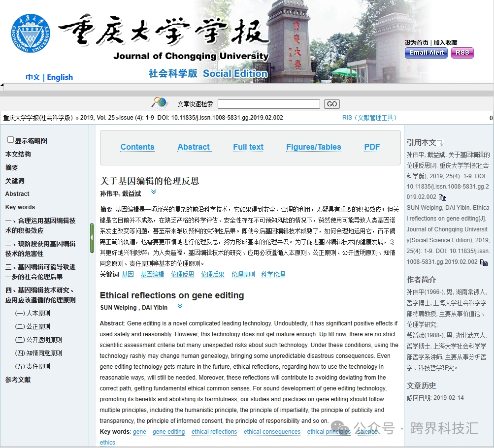Click the RSS button
The height and width of the screenshot is (448, 494).
click(462, 53)
